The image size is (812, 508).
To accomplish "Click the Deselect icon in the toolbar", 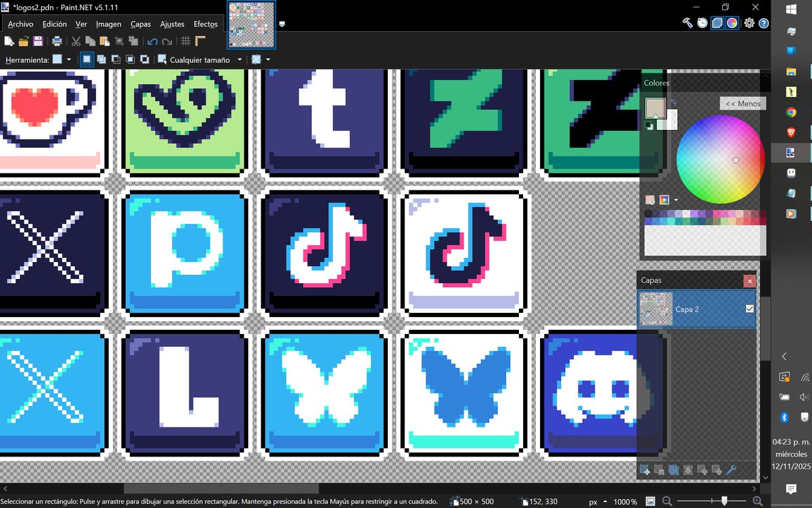I will [x=133, y=41].
